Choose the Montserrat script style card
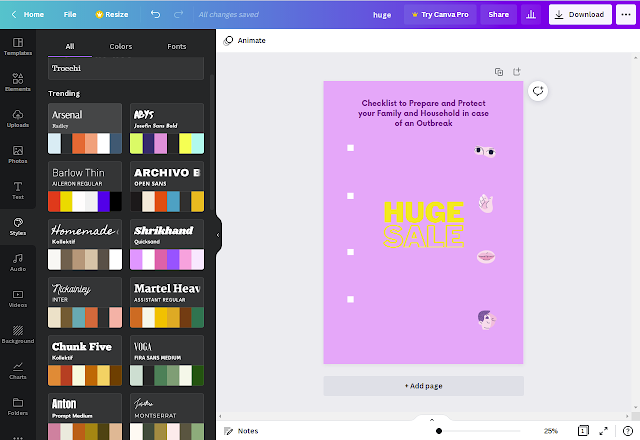This screenshot has height=440, width=640. click(x=167, y=416)
